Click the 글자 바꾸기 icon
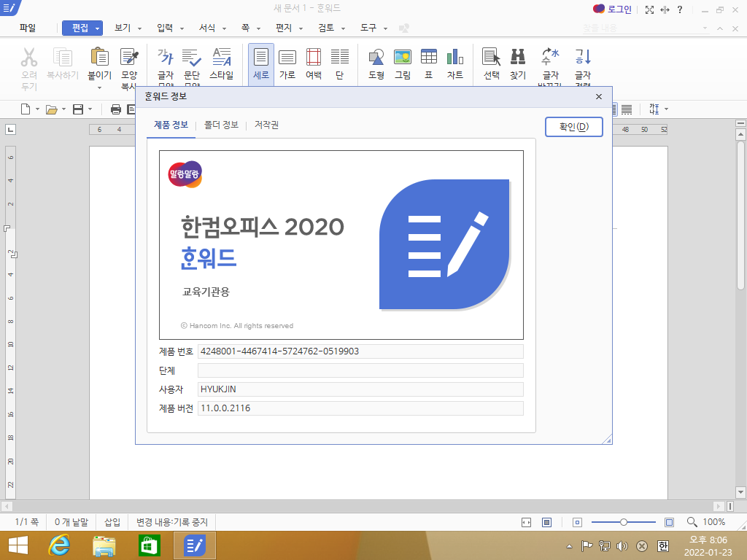The width and height of the screenshot is (747, 560). tap(550, 57)
